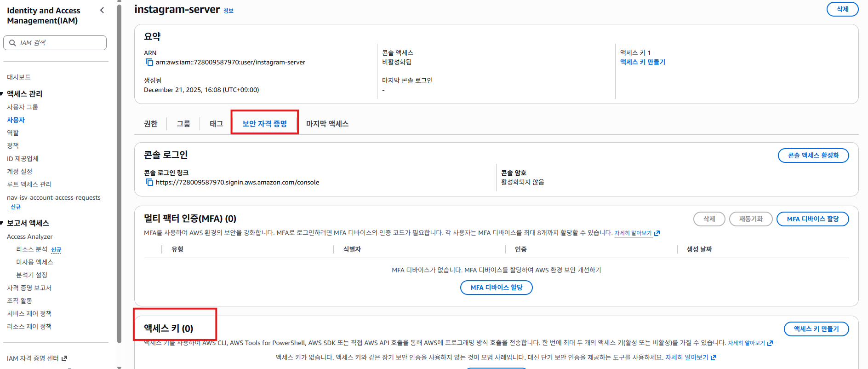The image size is (868, 369).
Task: Open 역할 in the sidebar navigation
Action: tap(13, 133)
